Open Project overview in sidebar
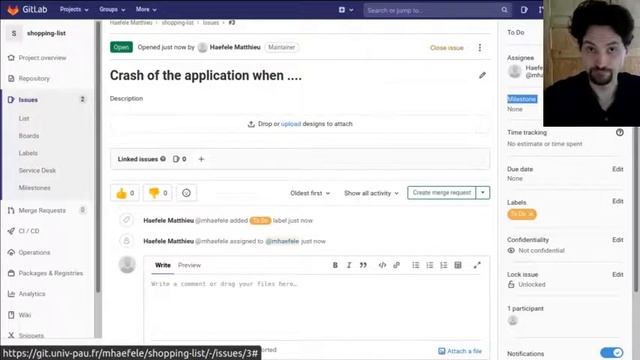This screenshot has height=360, width=640. pos(42,58)
